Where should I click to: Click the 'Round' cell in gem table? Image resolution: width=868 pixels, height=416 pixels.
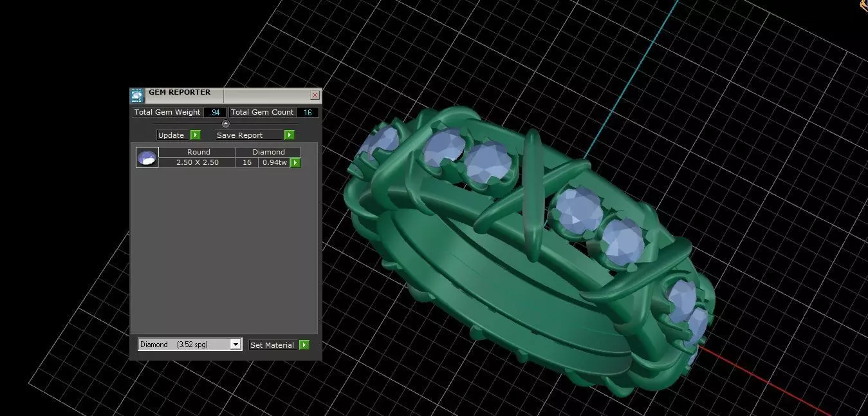pos(197,152)
